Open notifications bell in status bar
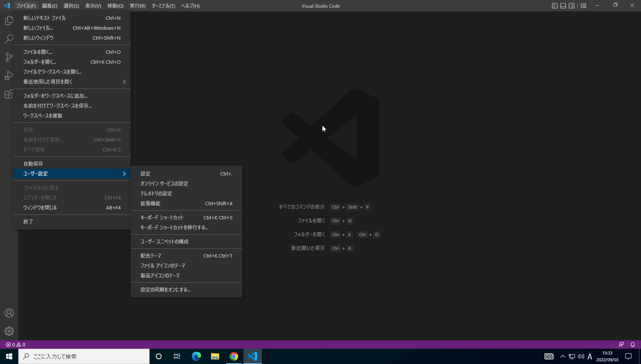Viewport: 641px width, 364px height. [633, 345]
